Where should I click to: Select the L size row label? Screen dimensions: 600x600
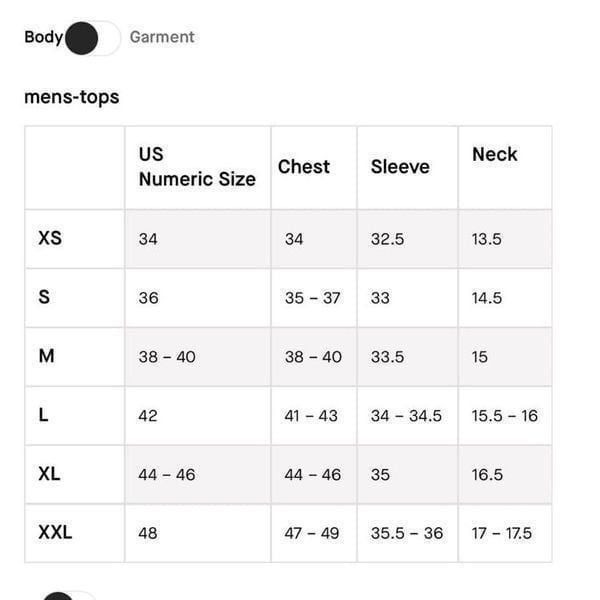[x=43, y=415]
